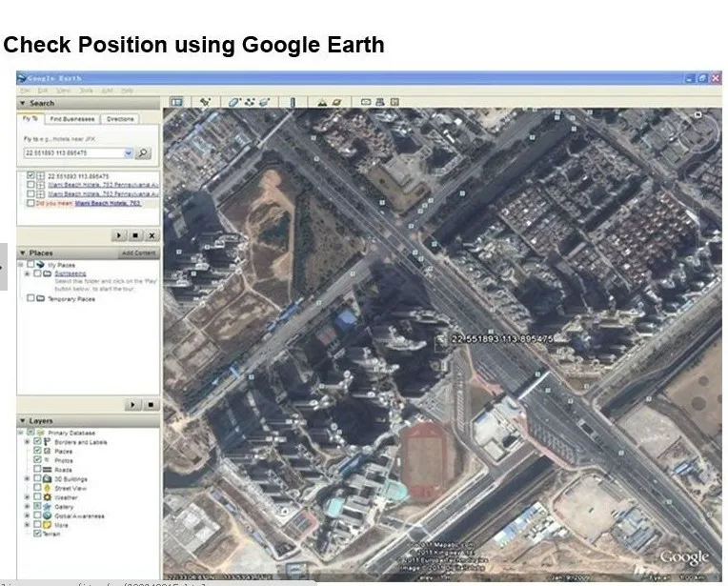Expand the Borders and Labels layer
Screen dimensions: 728x586
pyautogui.click(x=27, y=441)
